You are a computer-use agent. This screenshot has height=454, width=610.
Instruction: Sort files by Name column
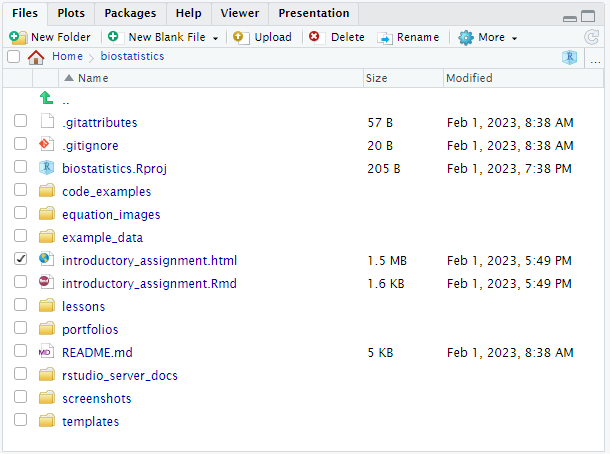click(x=210, y=78)
